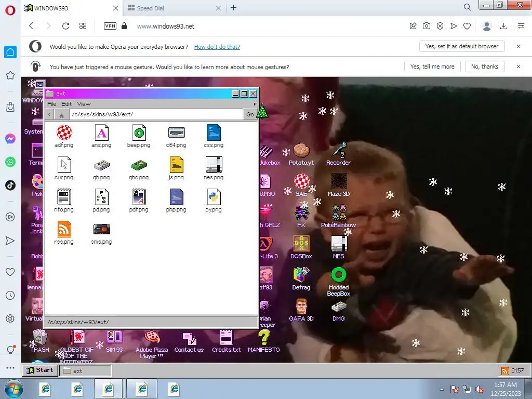Launch the SAE desktop icon
The width and height of the screenshot is (532, 399).
[x=301, y=181]
